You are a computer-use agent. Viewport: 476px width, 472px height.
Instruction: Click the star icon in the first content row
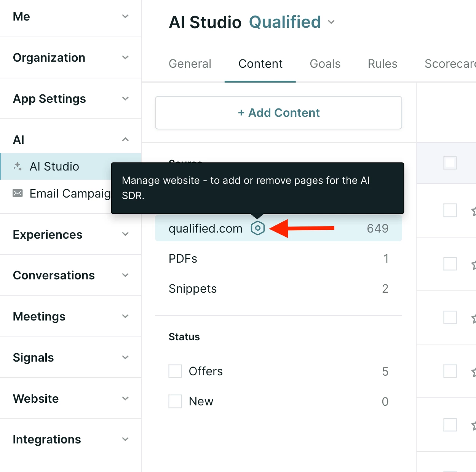[474, 210]
